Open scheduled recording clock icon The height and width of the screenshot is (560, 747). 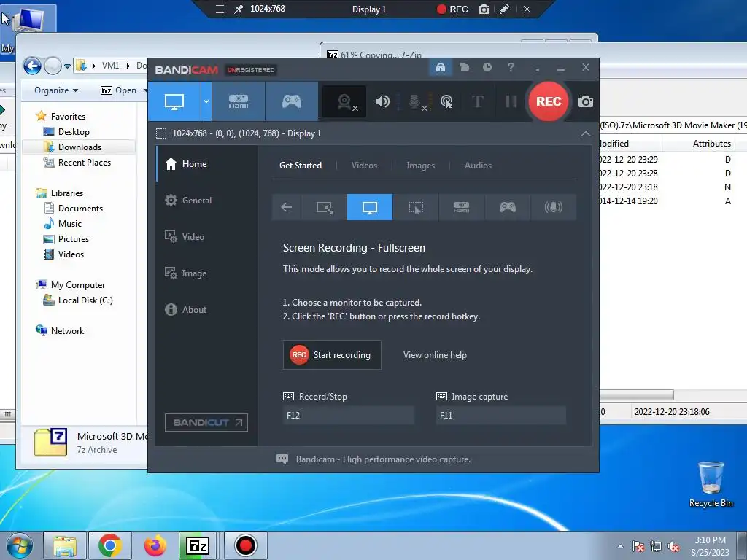pos(487,68)
